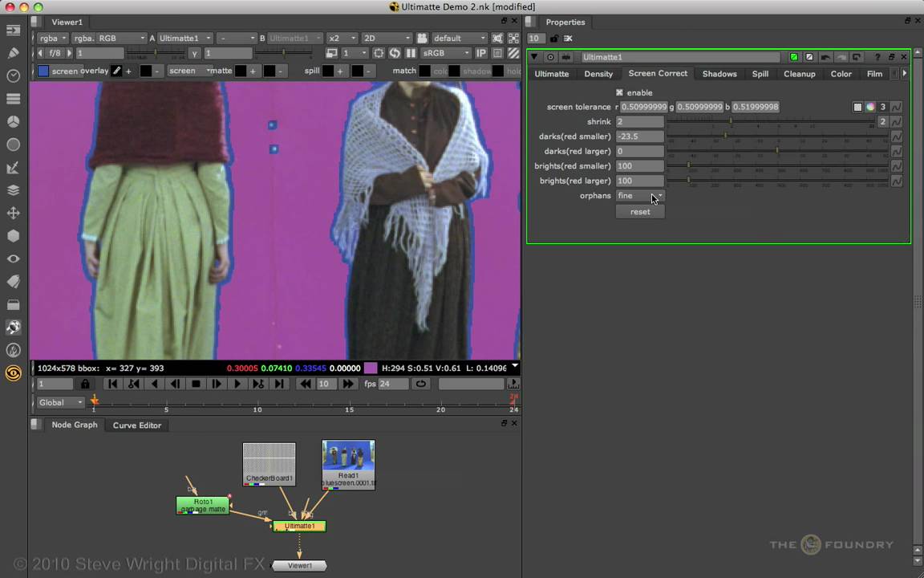Open the Merge nodes layers icon
Viewport: 924px width, 578px height.
pos(13,190)
